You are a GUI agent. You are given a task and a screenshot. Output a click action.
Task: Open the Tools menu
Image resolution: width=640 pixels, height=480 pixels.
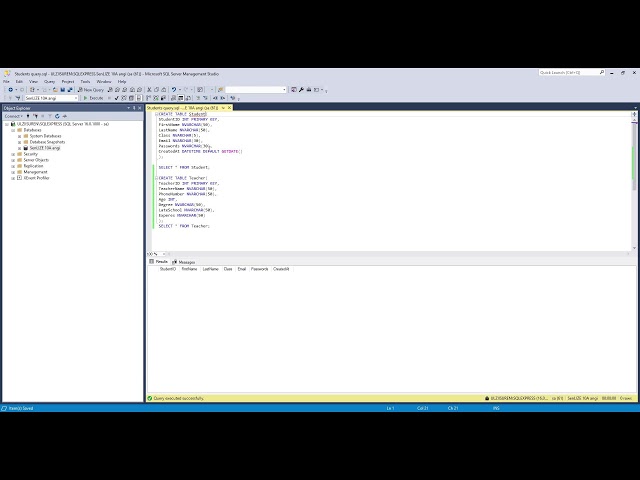pyautogui.click(x=85, y=82)
